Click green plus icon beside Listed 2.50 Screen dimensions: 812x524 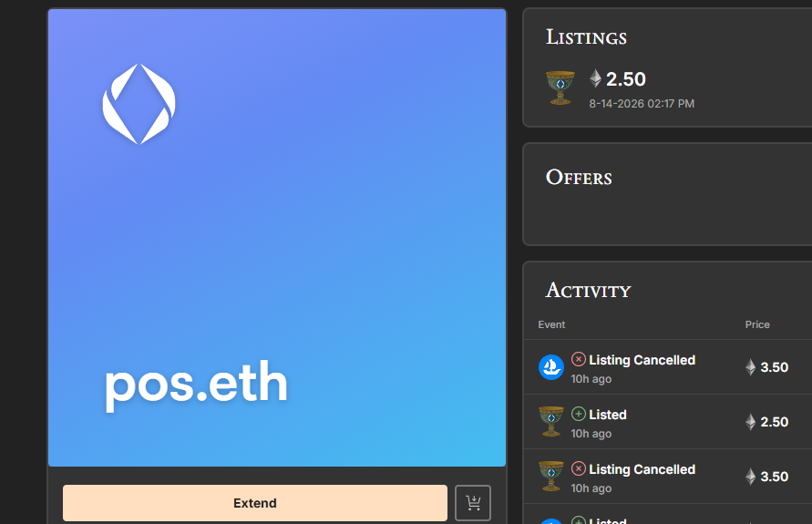[x=579, y=415]
